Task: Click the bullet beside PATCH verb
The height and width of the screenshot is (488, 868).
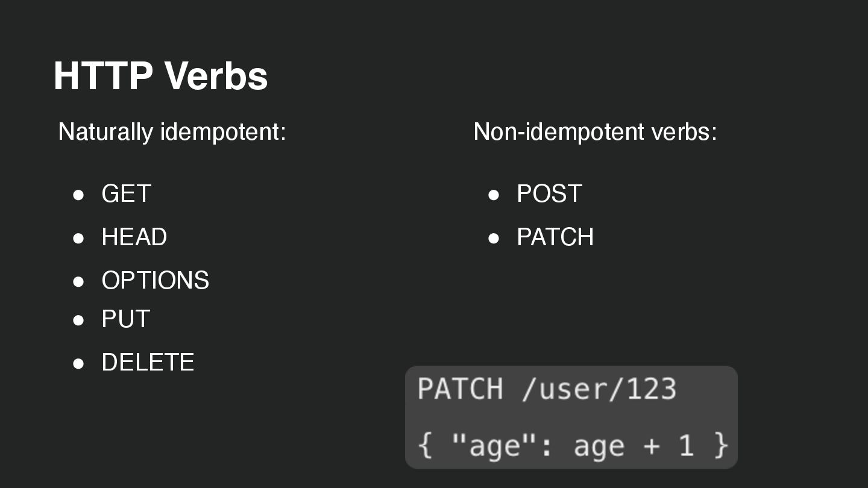Action: [494, 238]
